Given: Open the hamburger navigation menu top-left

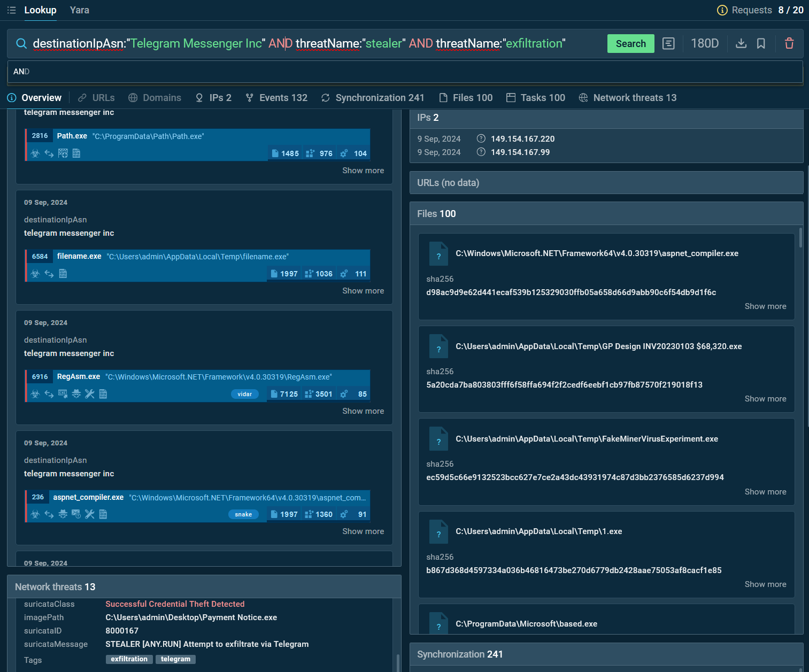Looking at the screenshot, I should [x=11, y=10].
